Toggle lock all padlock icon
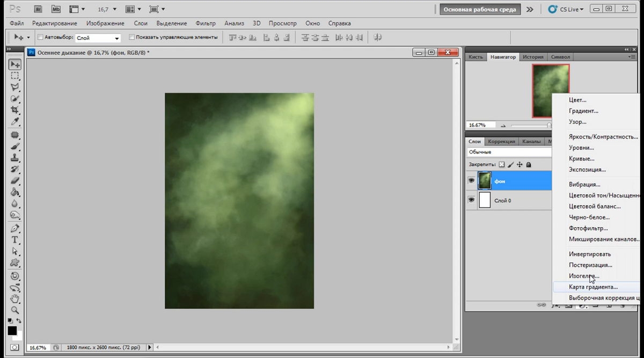The image size is (644, 358). click(x=529, y=165)
